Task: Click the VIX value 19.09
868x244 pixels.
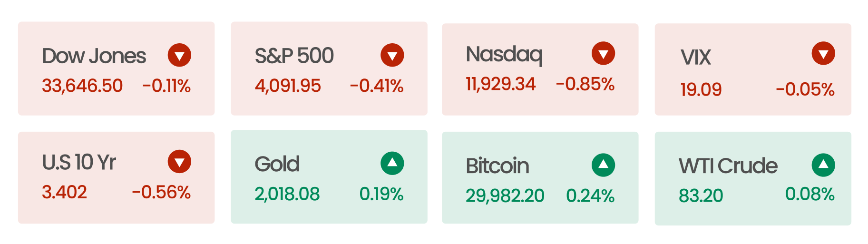Action: coord(701,89)
